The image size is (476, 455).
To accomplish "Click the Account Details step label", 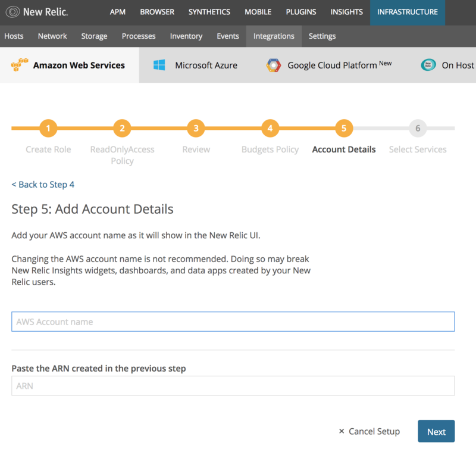I will (344, 149).
